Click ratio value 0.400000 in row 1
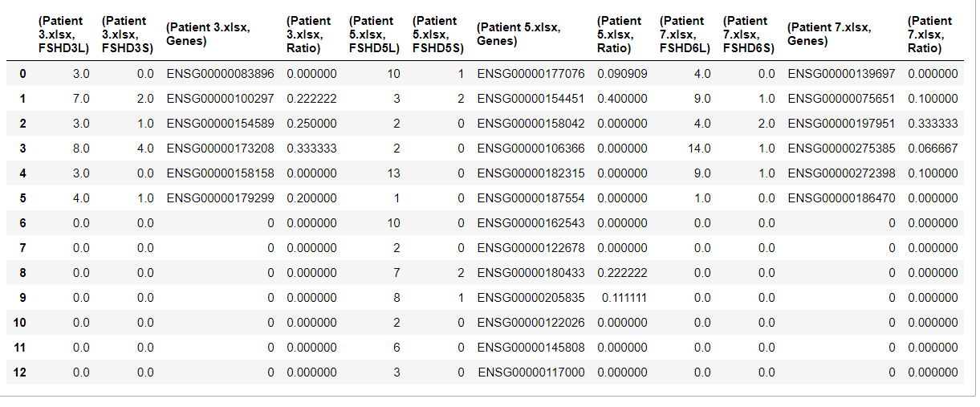Image resolution: width=980 pixels, height=407 pixels. pos(623,99)
